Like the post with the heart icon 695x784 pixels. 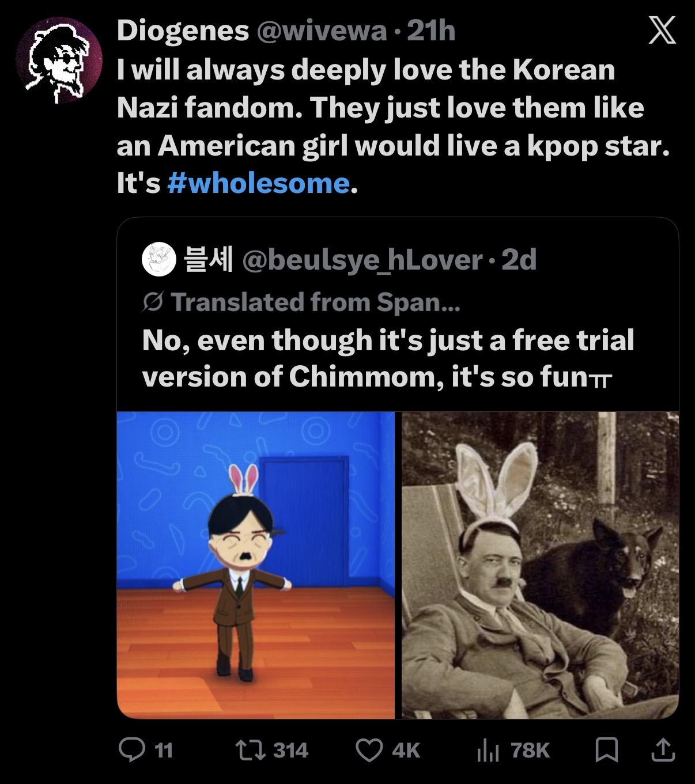[369, 749]
